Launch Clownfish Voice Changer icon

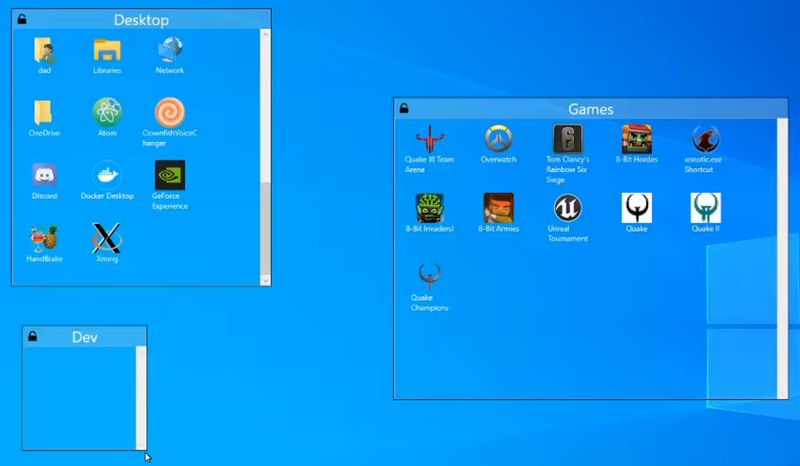(170, 112)
